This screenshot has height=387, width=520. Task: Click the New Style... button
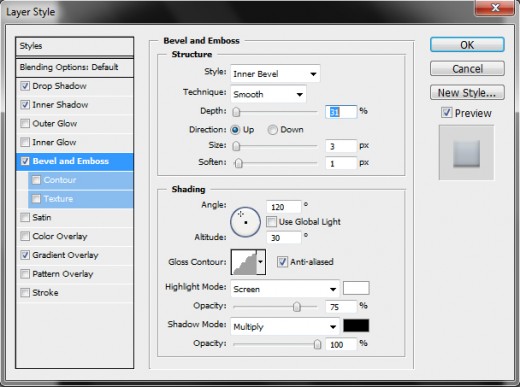[467, 92]
